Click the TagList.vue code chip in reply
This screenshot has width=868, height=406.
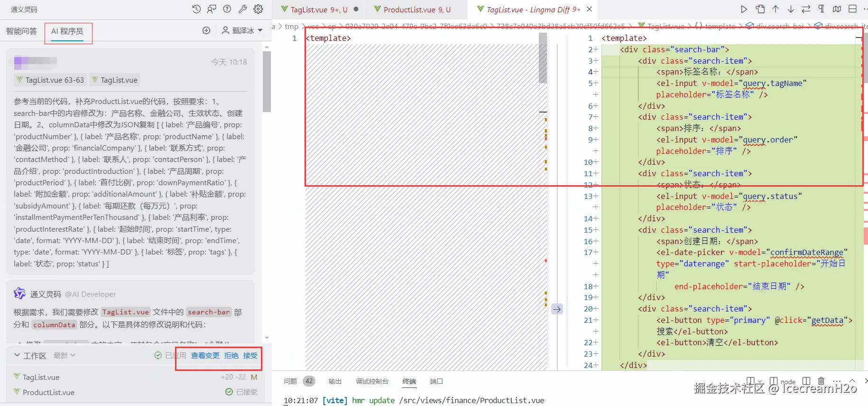pyautogui.click(x=126, y=312)
